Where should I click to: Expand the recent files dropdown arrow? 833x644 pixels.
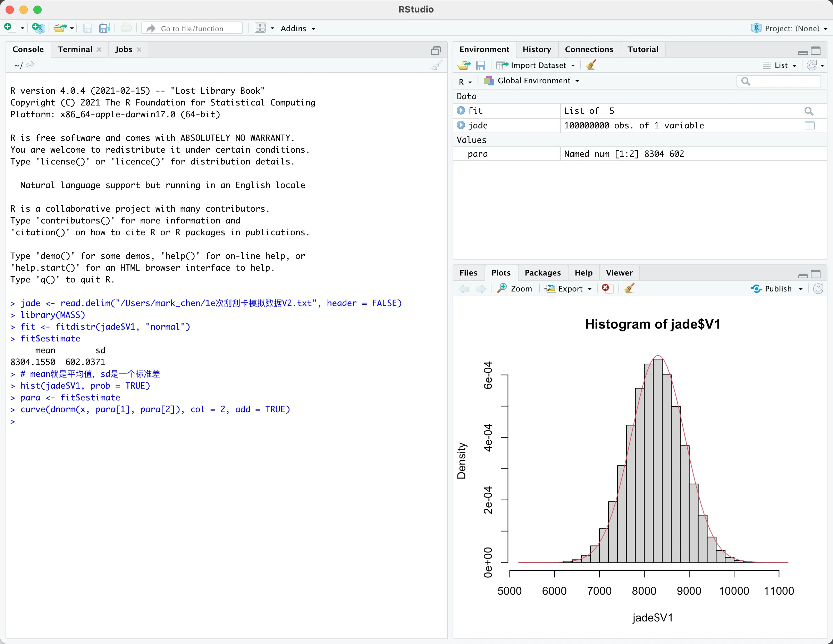(x=72, y=28)
